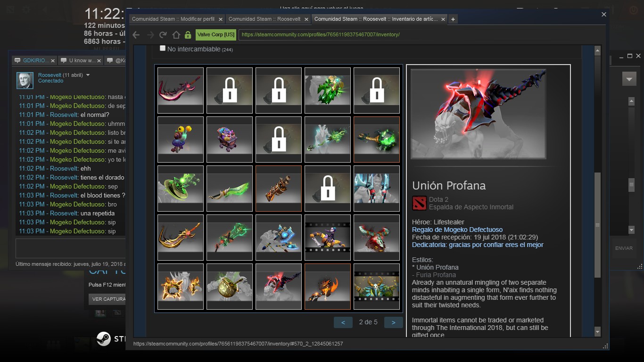Click the red Dota 2 game icon
Image resolution: width=644 pixels, height=362 pixels.
click(x=419, y=203)
